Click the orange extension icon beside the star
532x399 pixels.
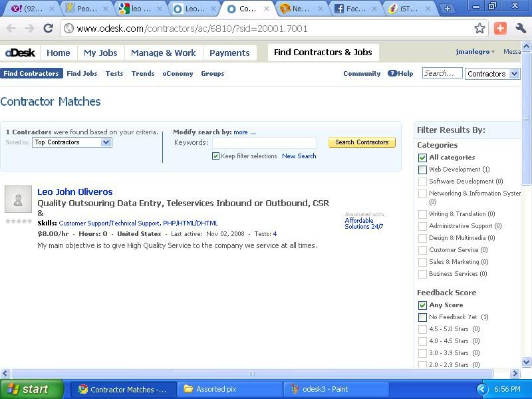[x=500, y=29]
